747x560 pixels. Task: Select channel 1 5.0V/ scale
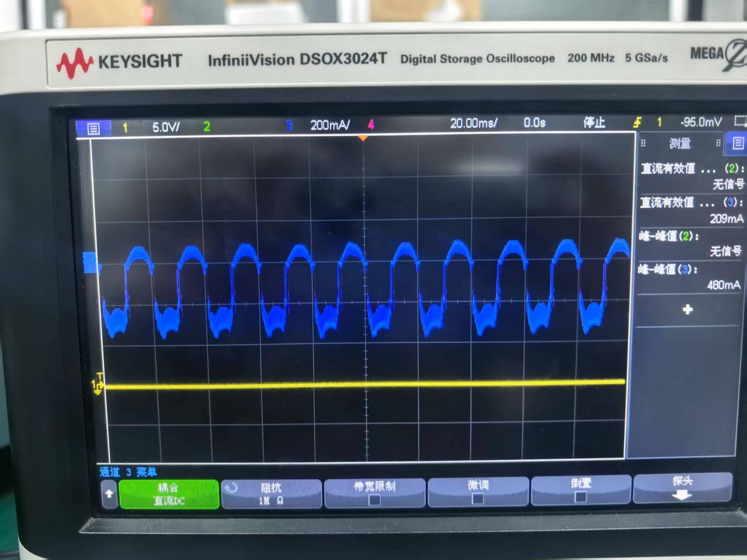coord(166,127)
